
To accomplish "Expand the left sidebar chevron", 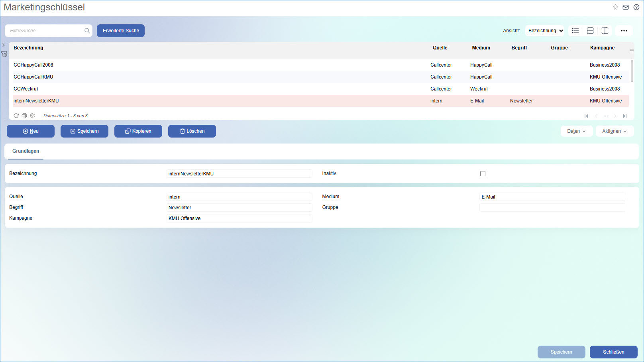I will (4, 45).
